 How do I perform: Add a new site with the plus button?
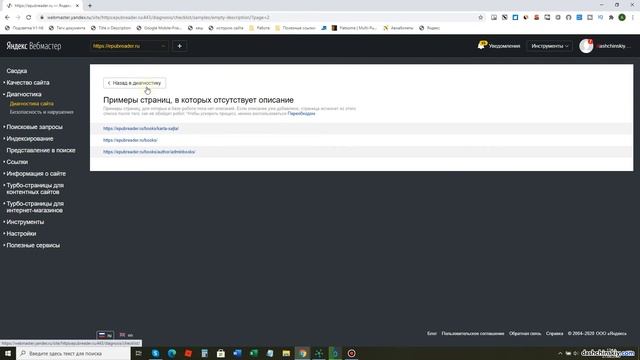tap(180, 46)
